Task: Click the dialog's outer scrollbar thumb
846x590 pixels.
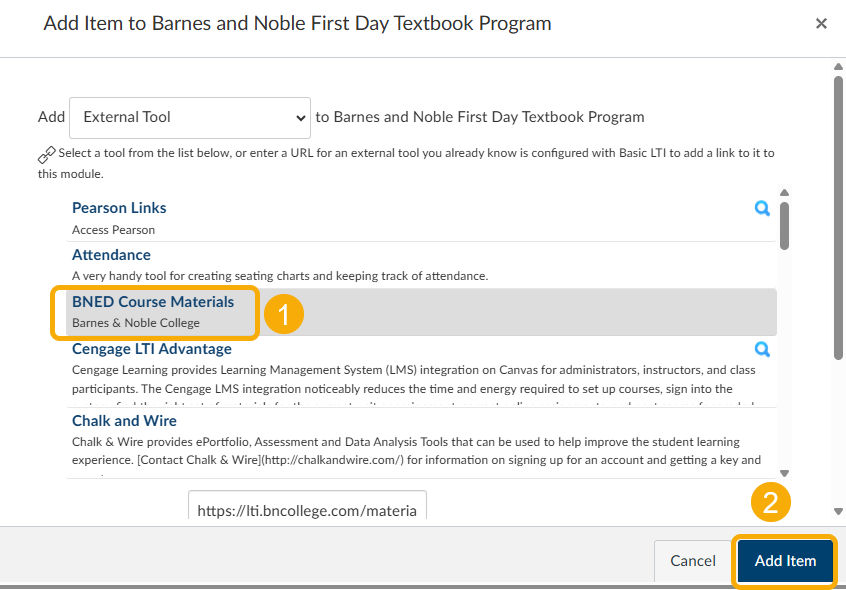Action: (x=838, y=216)
